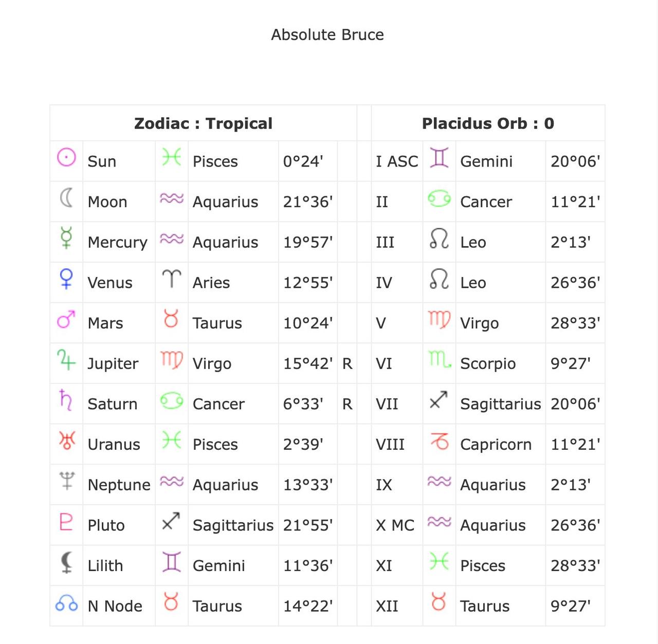Click the Zodiac : Tropical header
Screen dimensions: 658x644
pyautogui.click(x=203, y=123)
